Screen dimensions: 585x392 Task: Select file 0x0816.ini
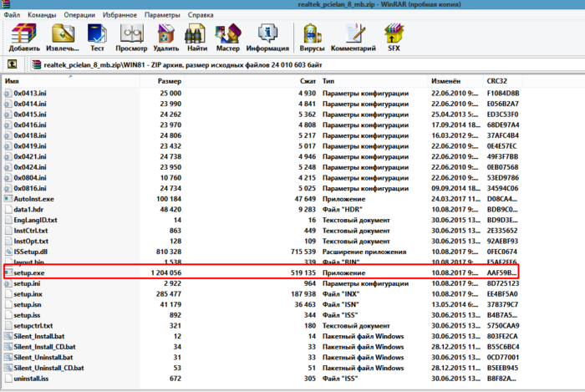[30, 188]
